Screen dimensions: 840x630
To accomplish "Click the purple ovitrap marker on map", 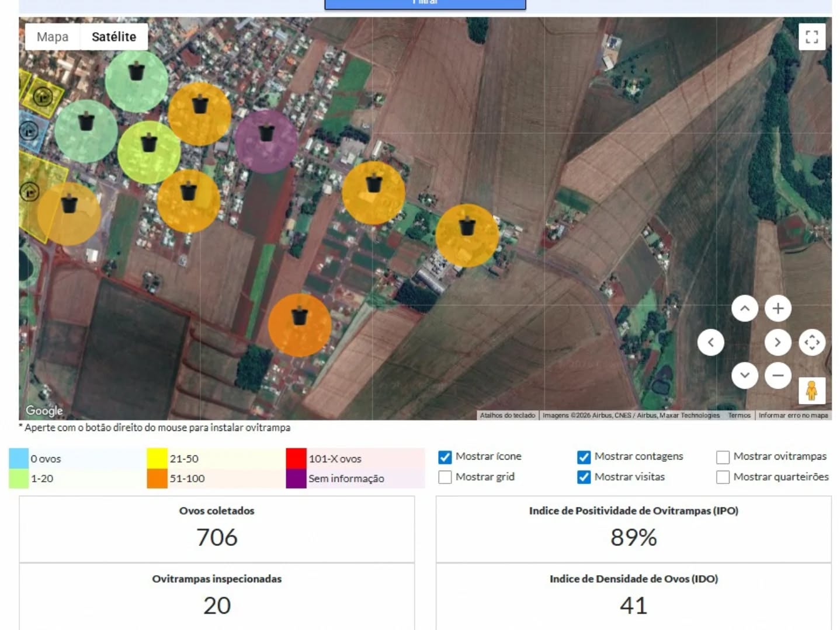I will (266, 141).
